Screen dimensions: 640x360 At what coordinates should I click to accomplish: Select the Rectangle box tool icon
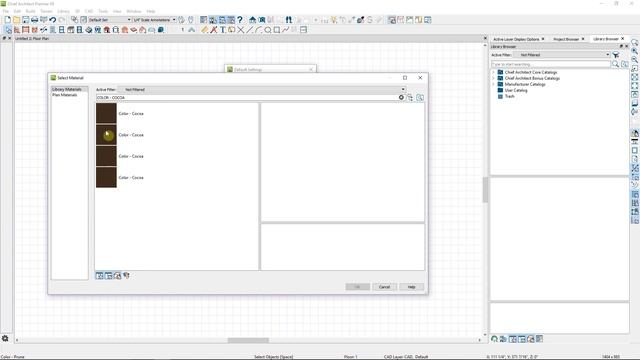click(x=276, y=30)
